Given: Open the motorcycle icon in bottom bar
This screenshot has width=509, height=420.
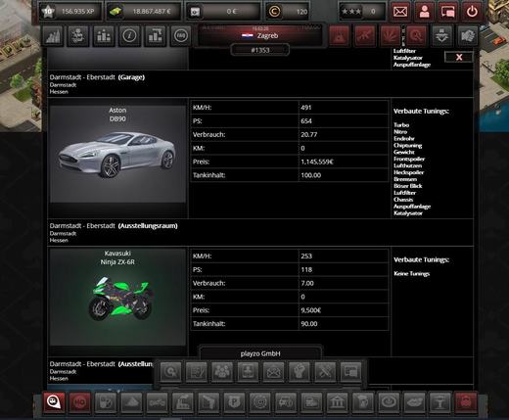Looking at the screenshot, I should (x=158, y=402).
